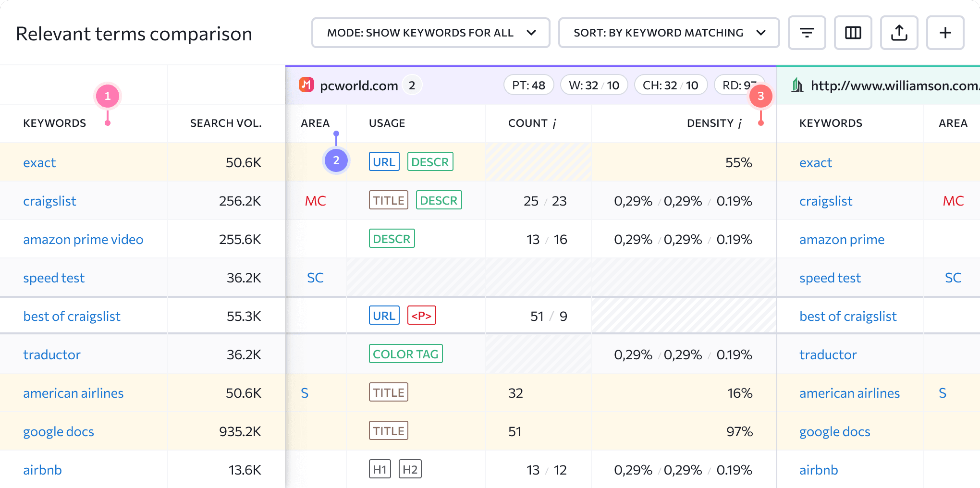The height and width of the screenshot is (488, 980).
Task: Click the COLOR TAG label in traductor row
Action: (x=405, y=354)
